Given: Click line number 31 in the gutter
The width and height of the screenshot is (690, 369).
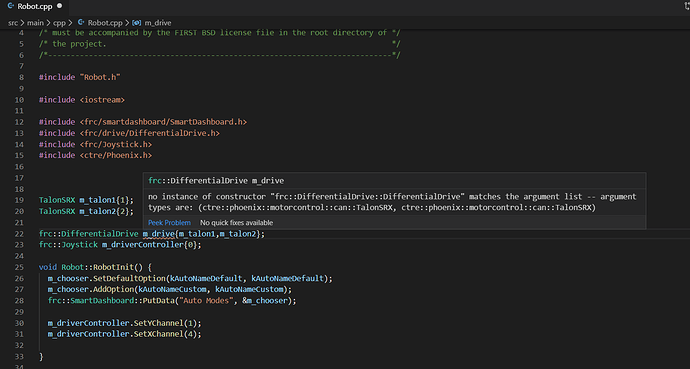Looking at the screenshot, I should coord(19,334).
